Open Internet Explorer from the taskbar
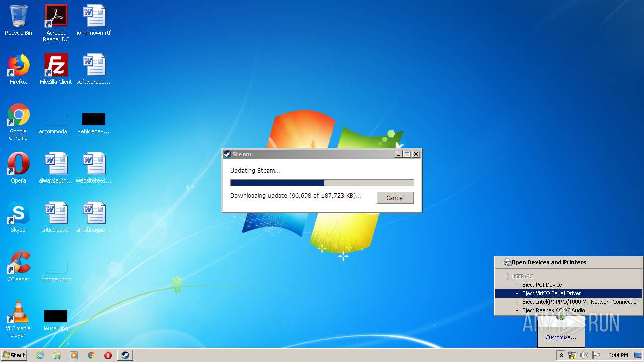The width and height of the screenshot is (644, 362). 40,355
